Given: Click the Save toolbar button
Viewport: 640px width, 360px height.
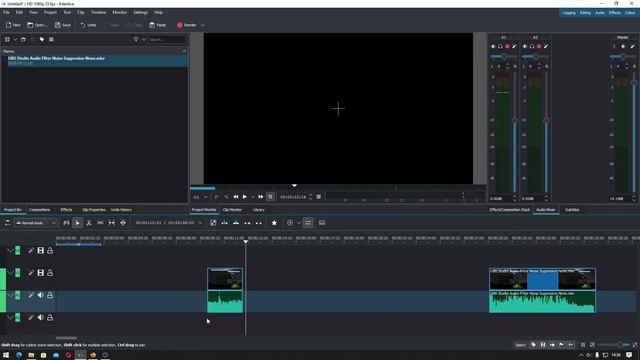Looking at the screenshot, I should tap(62, 25).
